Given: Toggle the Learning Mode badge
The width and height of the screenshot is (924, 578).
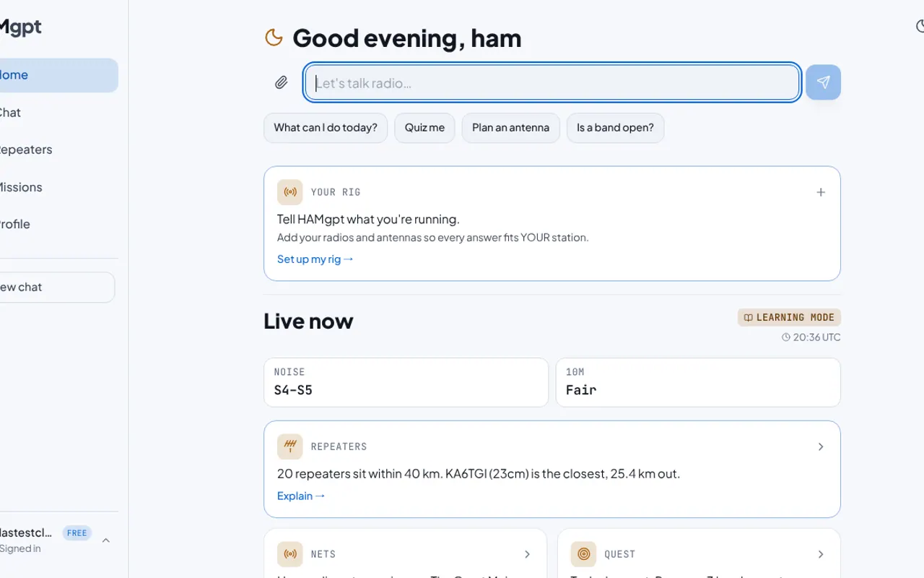Looking at the screenshot, I should [789, 317].
